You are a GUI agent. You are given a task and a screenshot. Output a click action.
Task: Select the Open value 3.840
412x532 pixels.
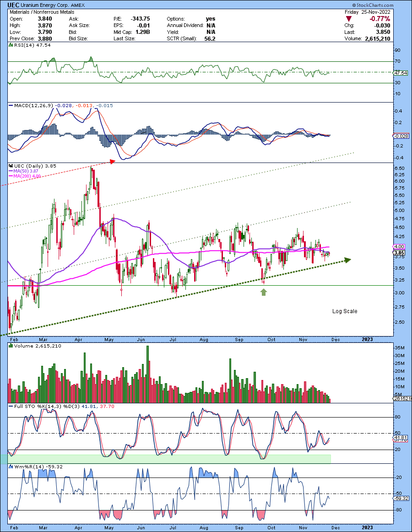coord(45,19)
